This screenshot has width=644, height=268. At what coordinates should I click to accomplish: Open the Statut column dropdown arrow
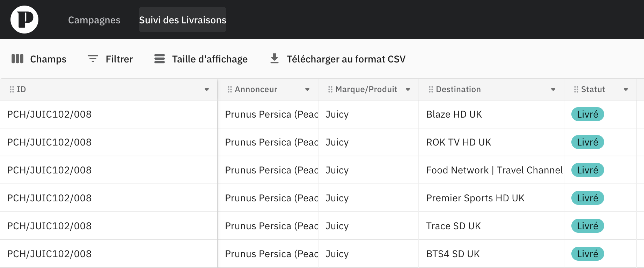coord(626,90)
